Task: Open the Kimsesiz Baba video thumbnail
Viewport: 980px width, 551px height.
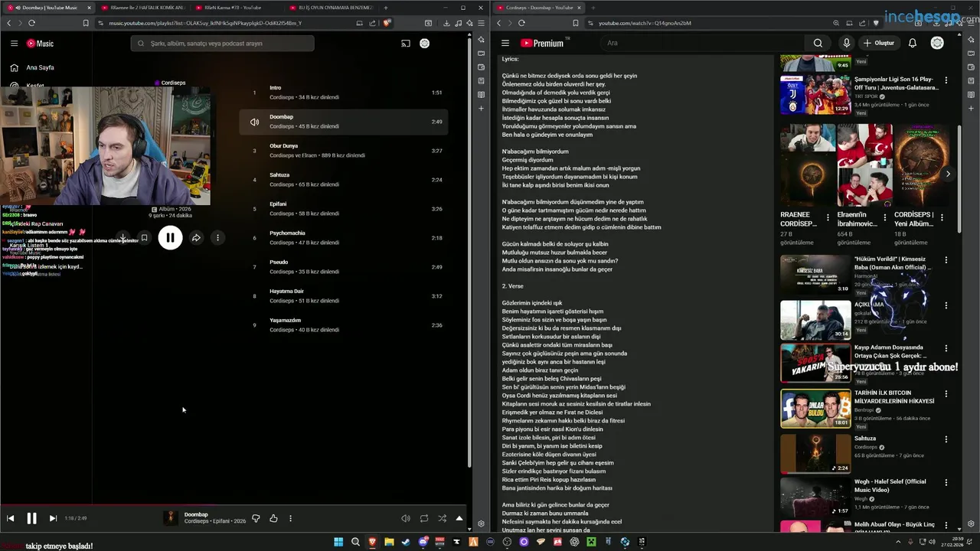Action: click(815, 273)
